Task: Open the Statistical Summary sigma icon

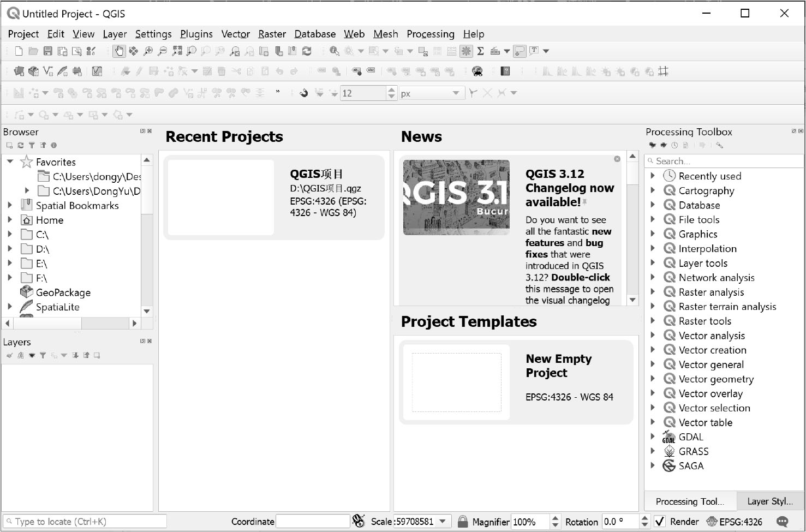Action: pos(480,51)
